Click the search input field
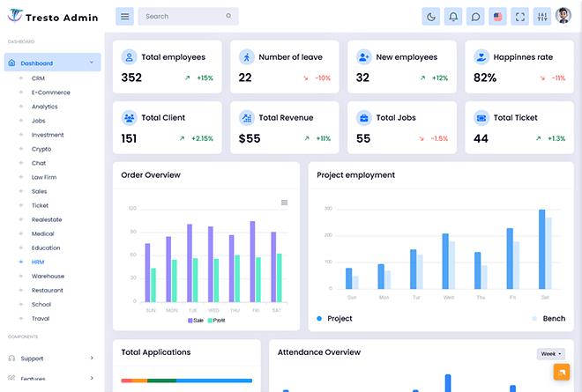 183,16
